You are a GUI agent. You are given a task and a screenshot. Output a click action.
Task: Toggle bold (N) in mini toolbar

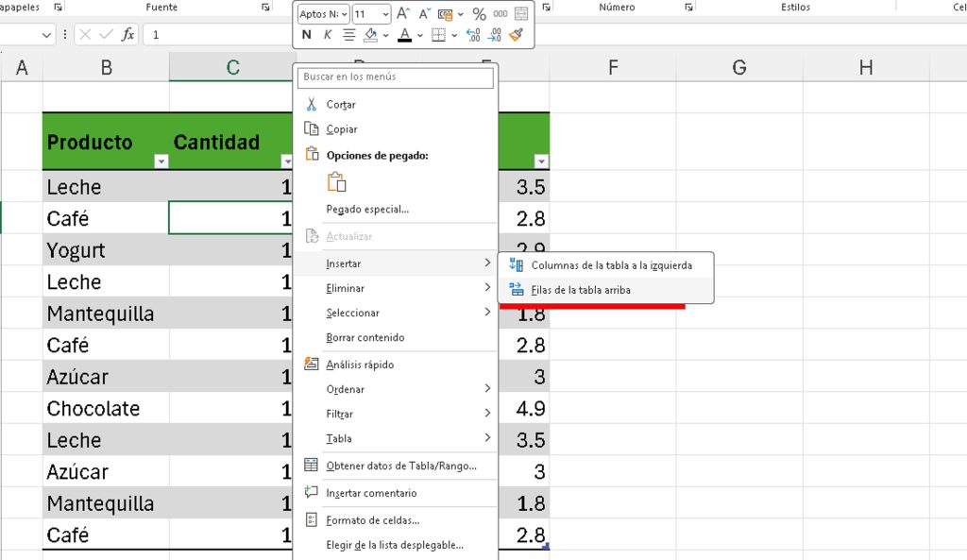[306, 35]
